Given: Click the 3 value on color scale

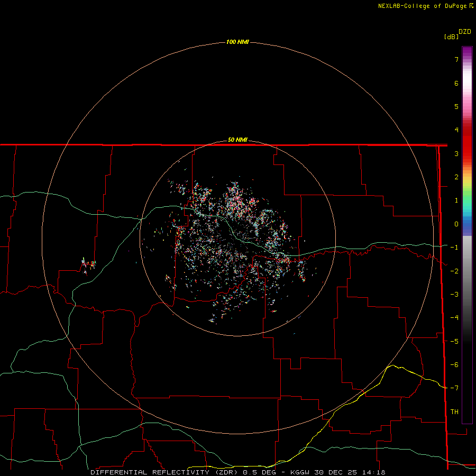Looking at the screenshot, I should (x=456, y=153).
